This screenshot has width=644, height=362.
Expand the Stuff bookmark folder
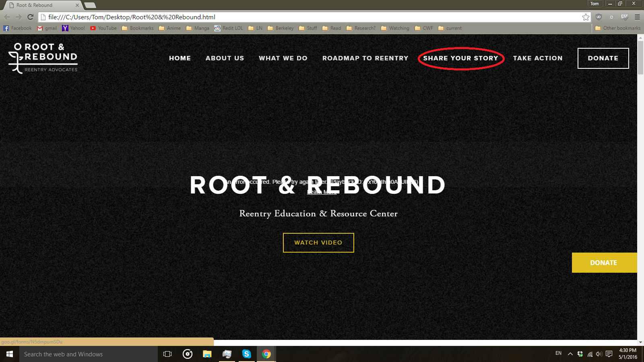(x=308, y=28)
